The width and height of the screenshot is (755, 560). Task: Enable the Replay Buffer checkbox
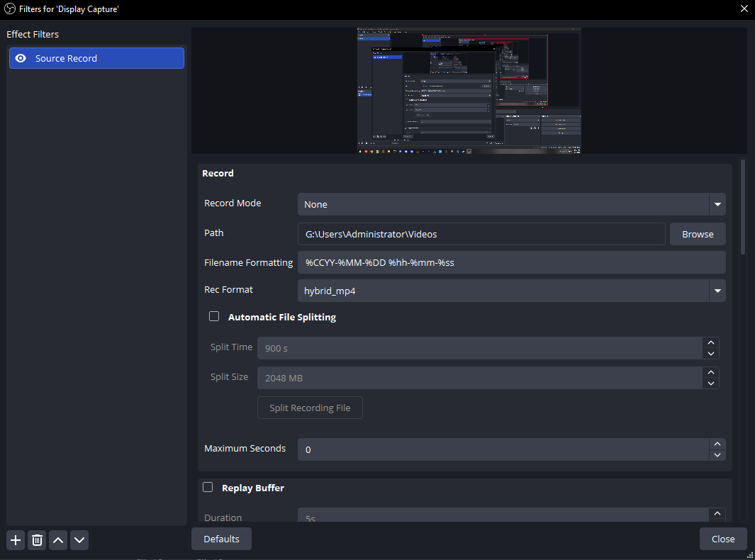pyautogui.click(x=208, y=487)
